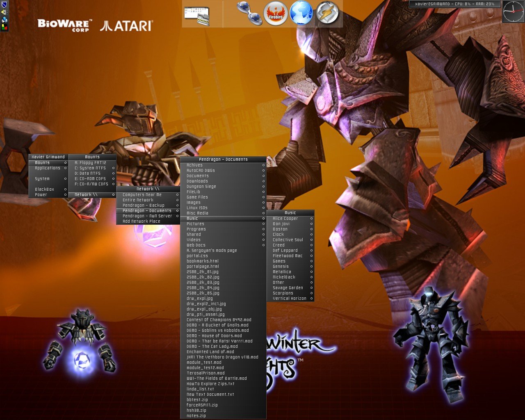Open DEMO - The Cat Lady.mod

(223, 347)
